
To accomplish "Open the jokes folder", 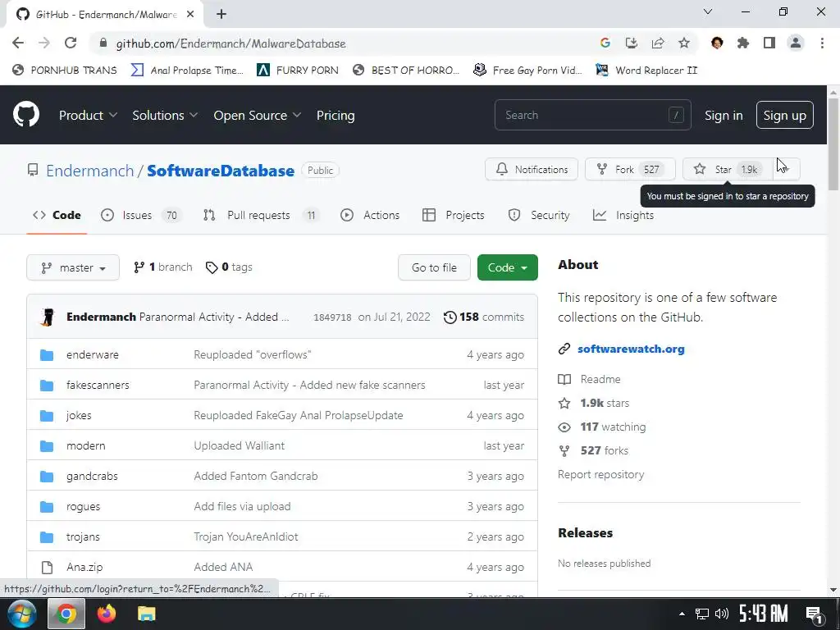I will (x=79, y=415).
